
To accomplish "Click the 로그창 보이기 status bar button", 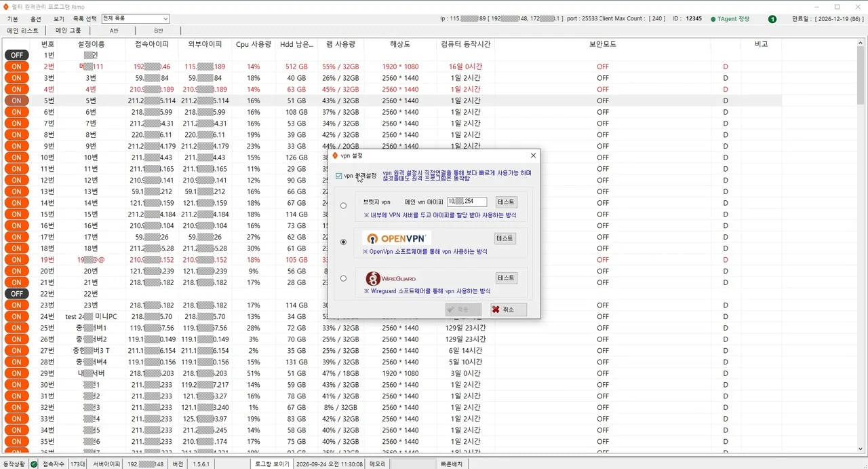I will (x=272, y=464).
